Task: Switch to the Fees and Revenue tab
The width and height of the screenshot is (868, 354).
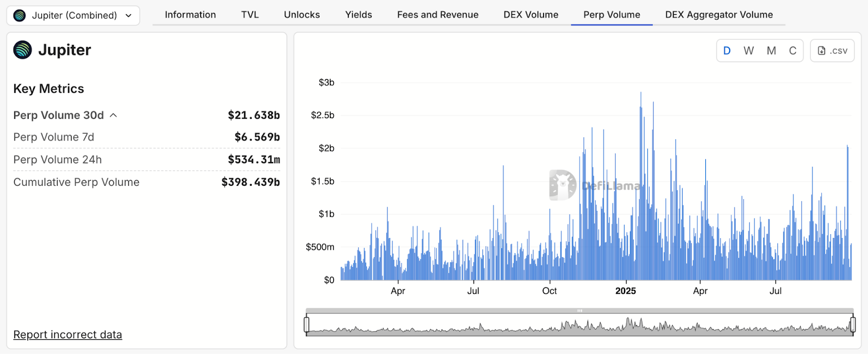Action: [437, 15]
